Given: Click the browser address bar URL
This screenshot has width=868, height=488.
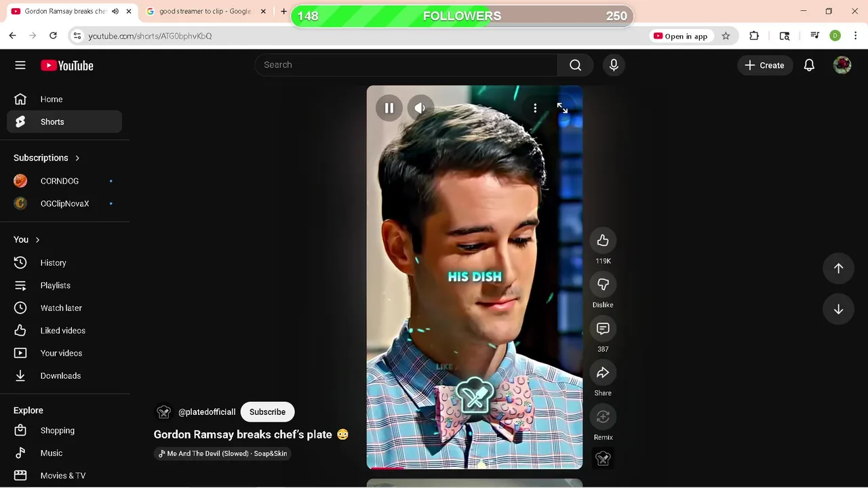Looking at the screenshot, I should coord(150,36).
